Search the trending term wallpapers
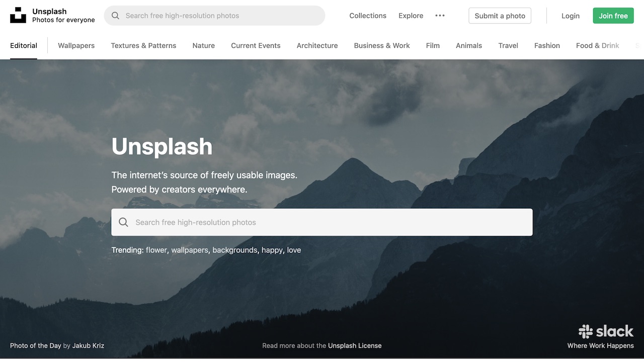 (190, 250)
